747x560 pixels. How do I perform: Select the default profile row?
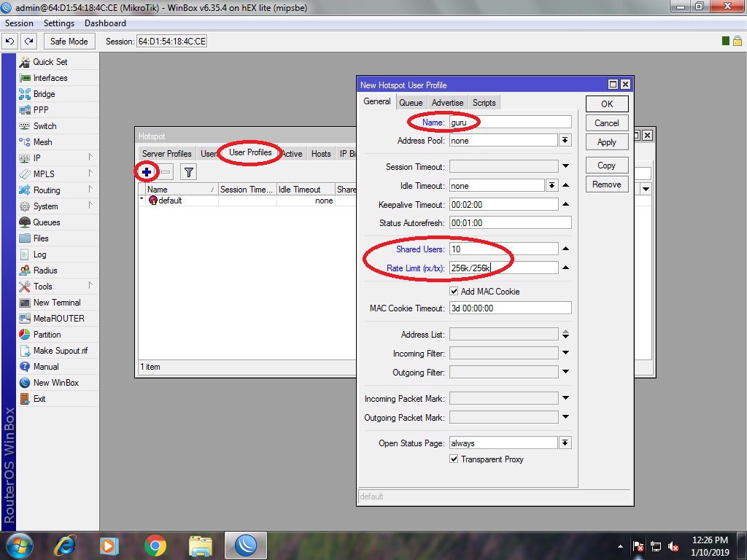[x=248, y=201]
